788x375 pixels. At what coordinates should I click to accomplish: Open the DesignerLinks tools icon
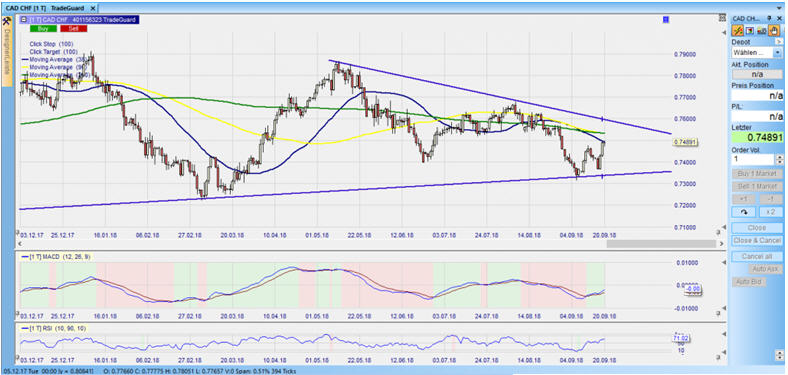click(7, 21)
